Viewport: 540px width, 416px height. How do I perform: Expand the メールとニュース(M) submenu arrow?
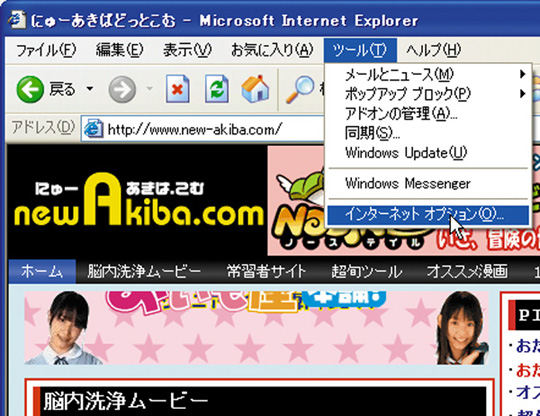click(523, 74)
